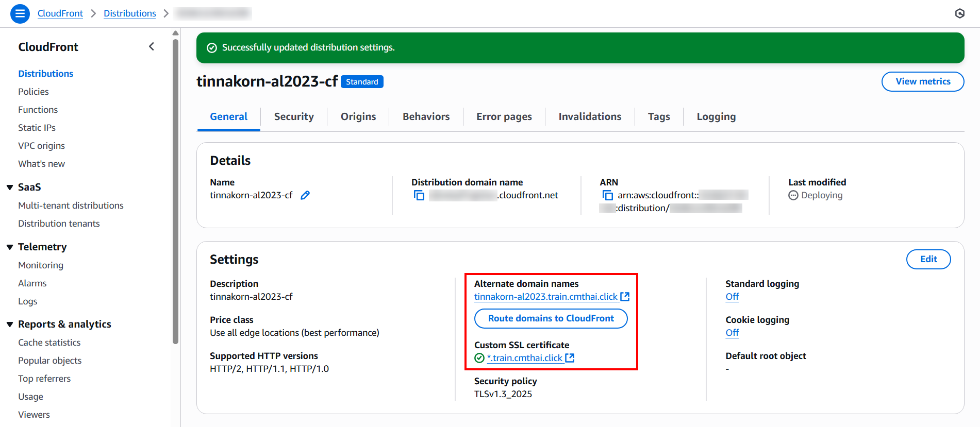The image size is (980, 427).
Task: Click the sidebar scroll-up arrow
Action: 176,33
